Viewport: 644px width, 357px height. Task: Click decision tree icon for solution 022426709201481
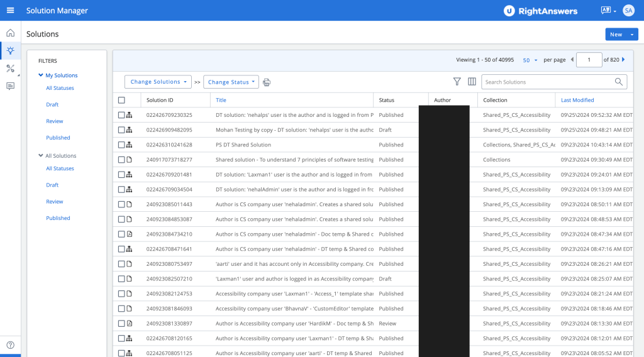130,174
